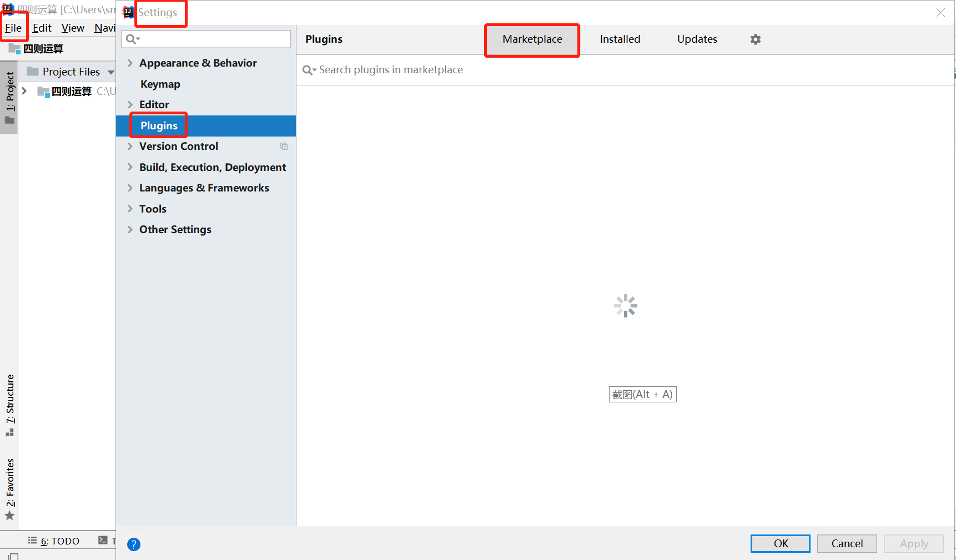Image resolution: width=956 pixels, height=560 pixels.
Task: Open the View menu
Action: coord(73,28)
